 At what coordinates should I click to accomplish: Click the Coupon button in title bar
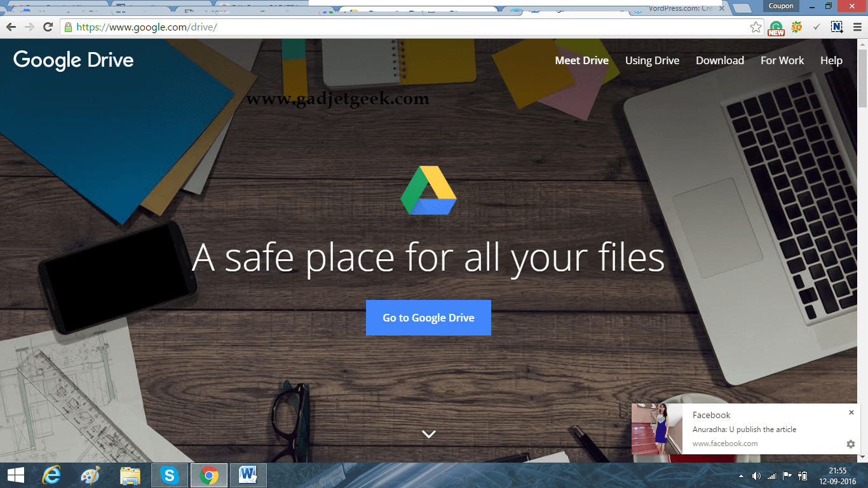781,6
